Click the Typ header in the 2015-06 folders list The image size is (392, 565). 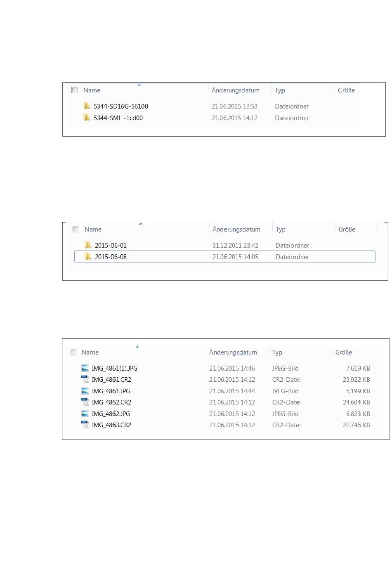coord(281,229)
